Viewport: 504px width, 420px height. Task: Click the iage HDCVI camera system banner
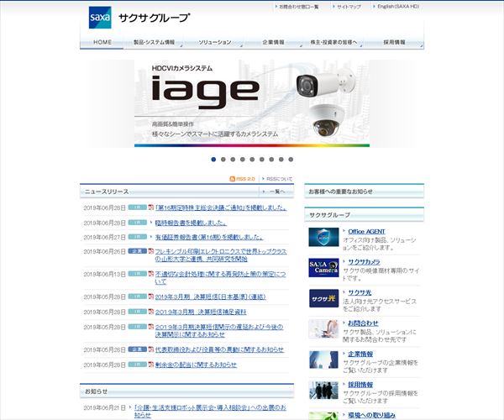coord(252,102)
